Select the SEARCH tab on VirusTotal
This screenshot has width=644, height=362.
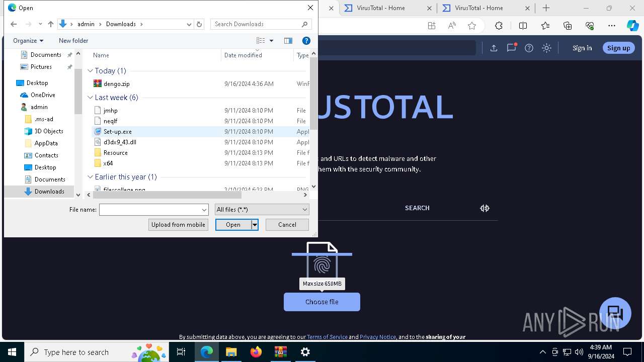coord(417,208)
